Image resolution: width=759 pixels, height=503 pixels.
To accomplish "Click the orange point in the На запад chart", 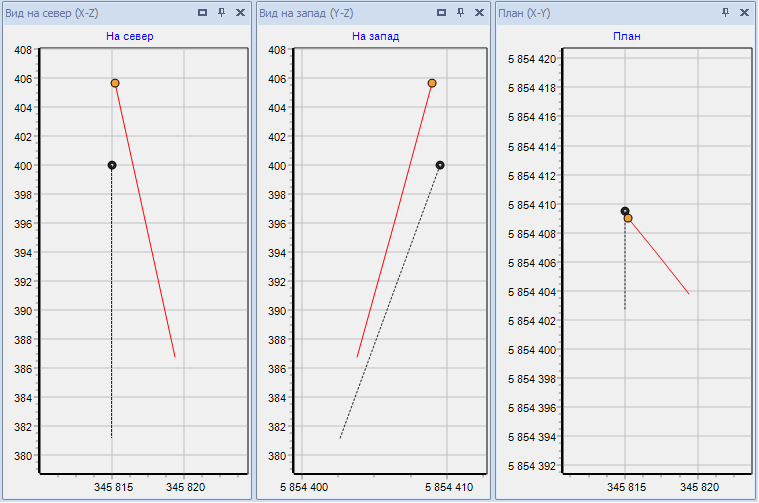I will click(432, 83).
